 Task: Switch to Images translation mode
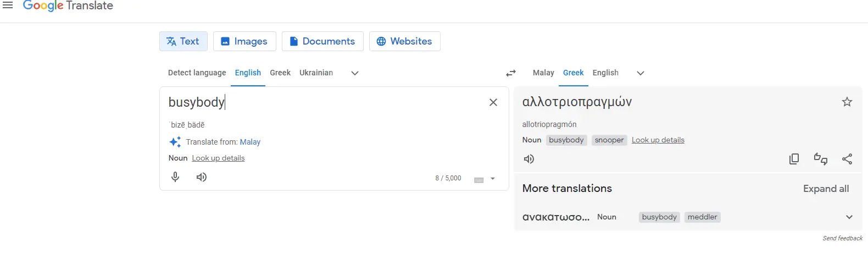[x=244, y=41]
